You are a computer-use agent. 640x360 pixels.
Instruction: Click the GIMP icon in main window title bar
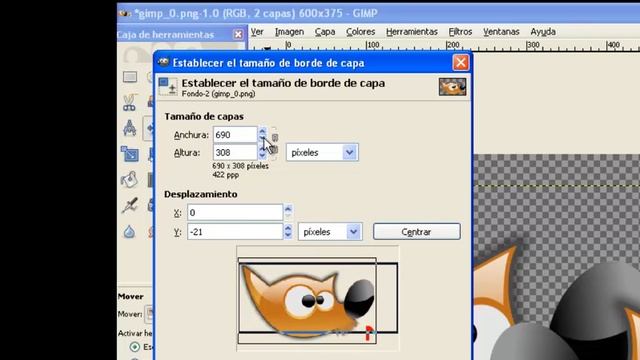[124, 13]
